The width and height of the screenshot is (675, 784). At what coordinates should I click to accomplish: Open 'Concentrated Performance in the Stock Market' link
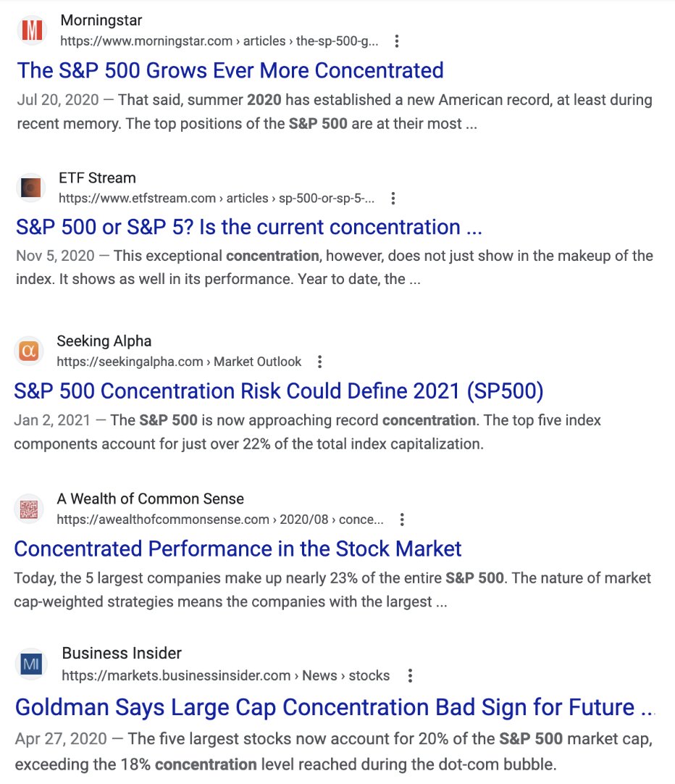click(238, 549)
